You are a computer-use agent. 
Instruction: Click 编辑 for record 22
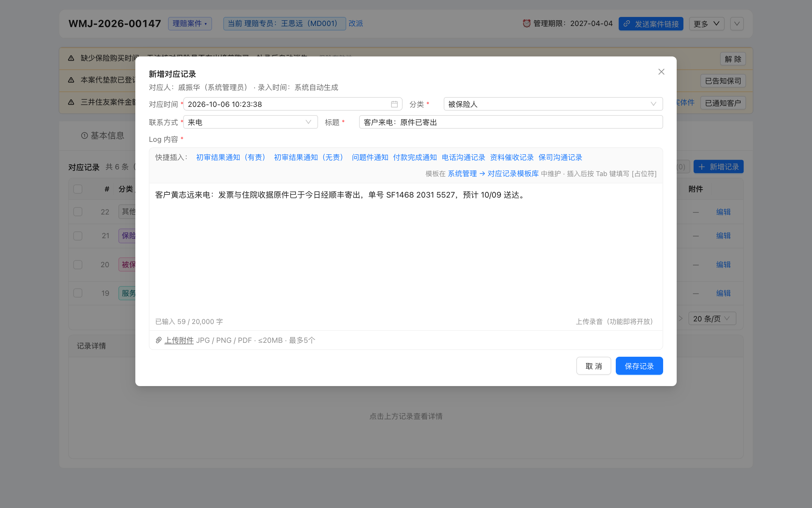[x=723, y=212]
